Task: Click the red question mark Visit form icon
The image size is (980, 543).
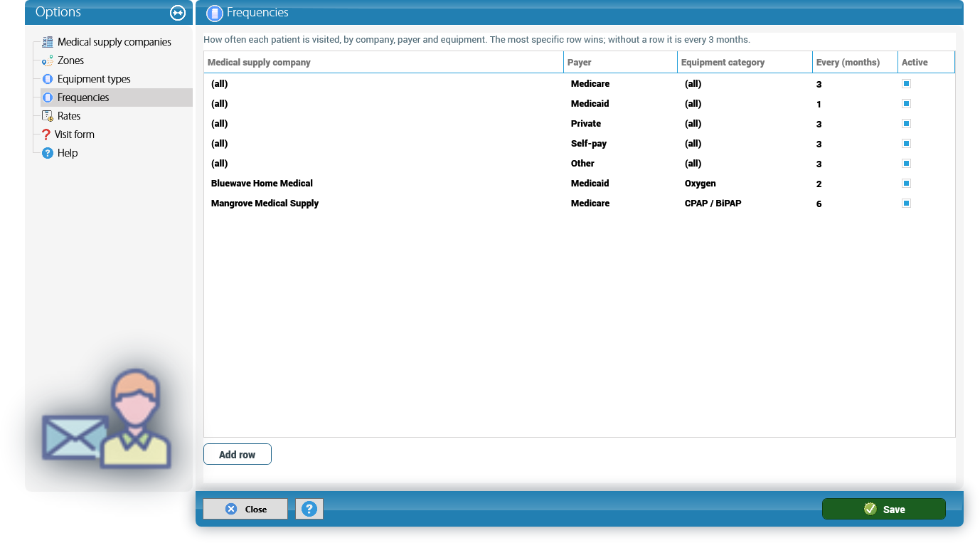Action: pos(46,135)
